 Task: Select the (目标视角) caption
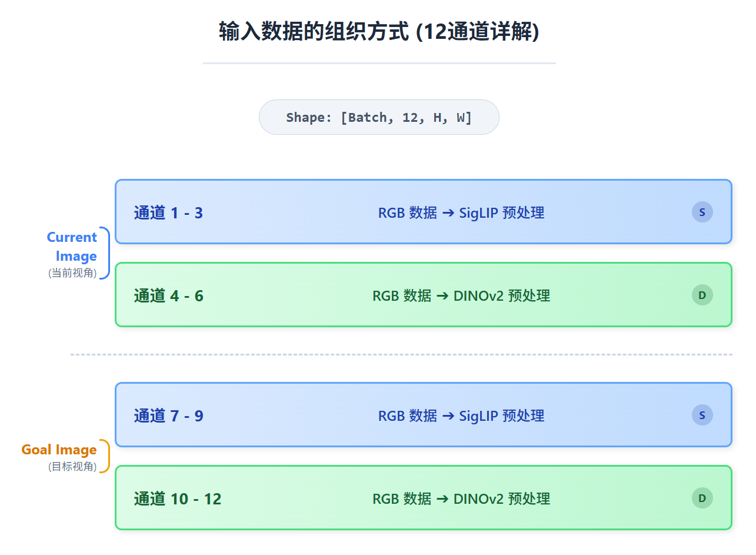click(72, 467)
